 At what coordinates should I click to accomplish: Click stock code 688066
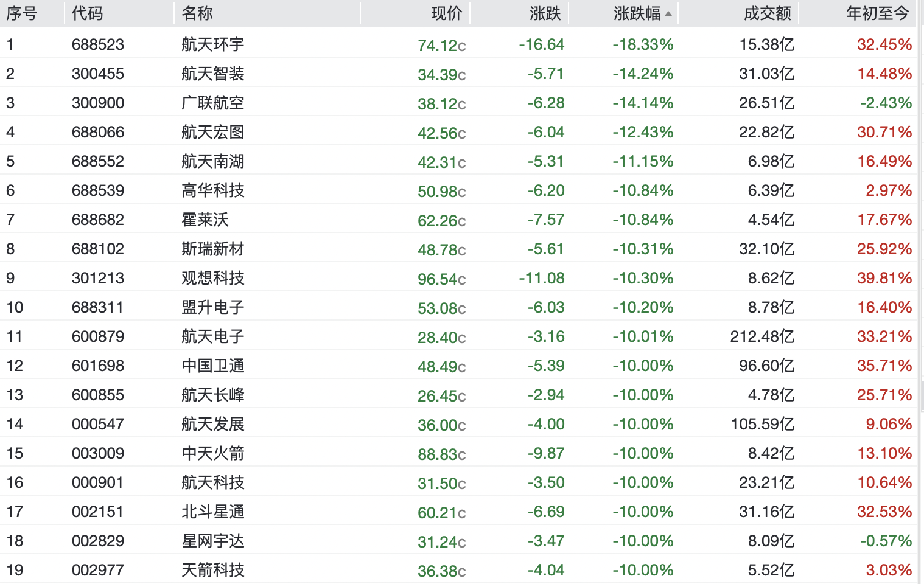(x=98, y=132)
